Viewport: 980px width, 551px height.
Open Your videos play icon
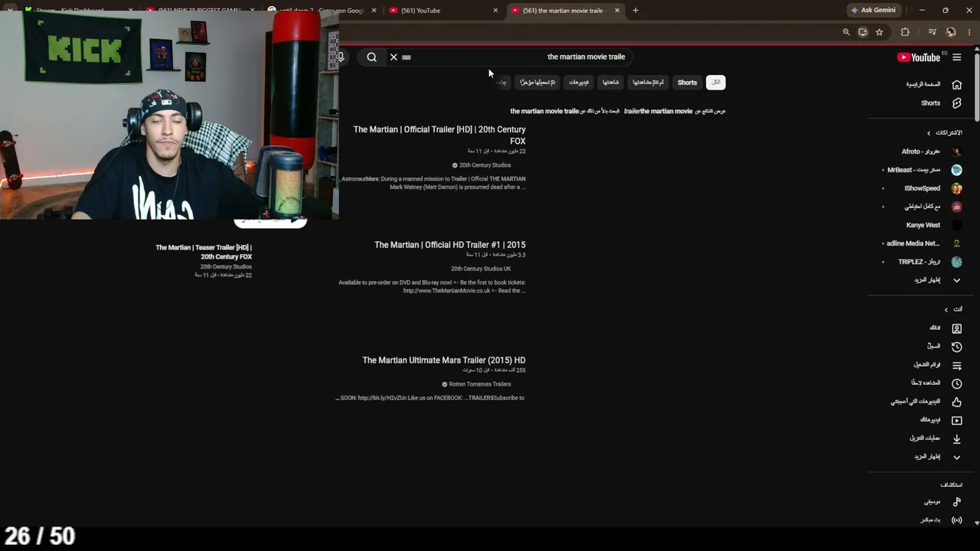956,420
